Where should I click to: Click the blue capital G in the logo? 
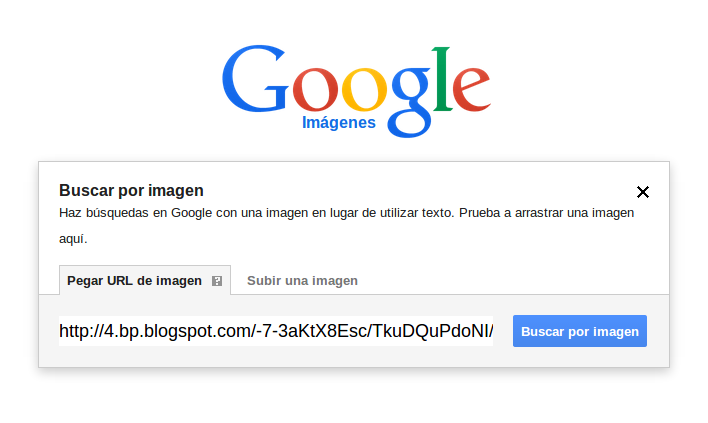coord(255,79)
